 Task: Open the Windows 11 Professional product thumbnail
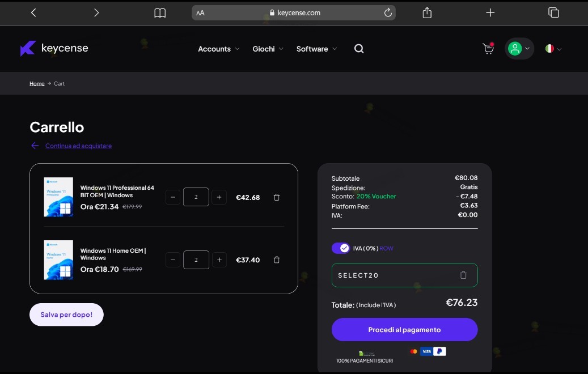[58, 197]
